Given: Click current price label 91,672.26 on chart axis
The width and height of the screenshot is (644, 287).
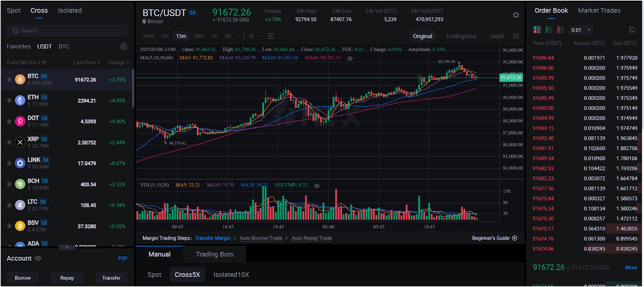Looking at the screenshot, I should coord(511,78).
